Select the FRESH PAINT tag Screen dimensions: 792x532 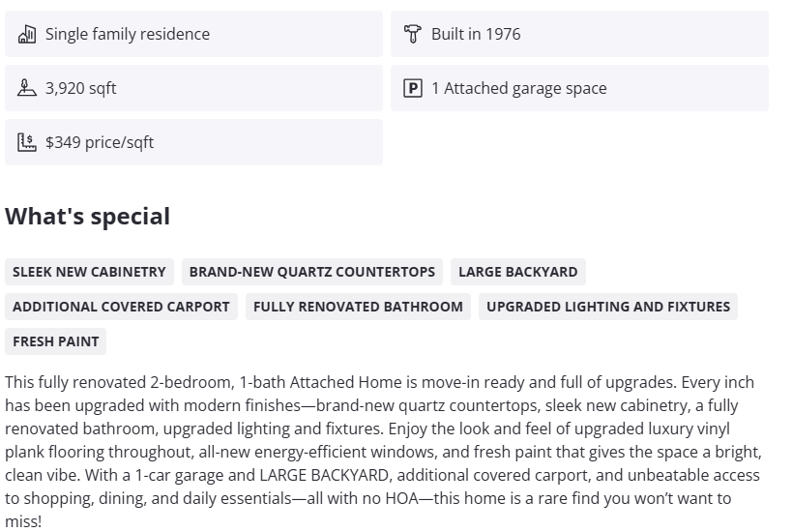56,341
